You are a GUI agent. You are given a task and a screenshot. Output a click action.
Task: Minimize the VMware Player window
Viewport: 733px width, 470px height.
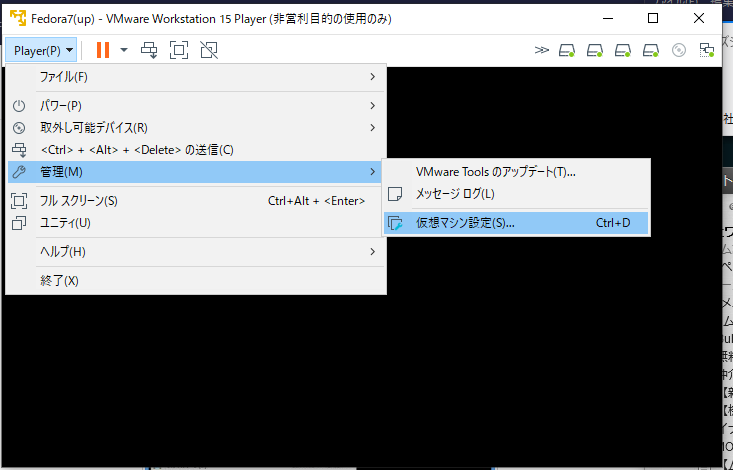pos(608,18)
